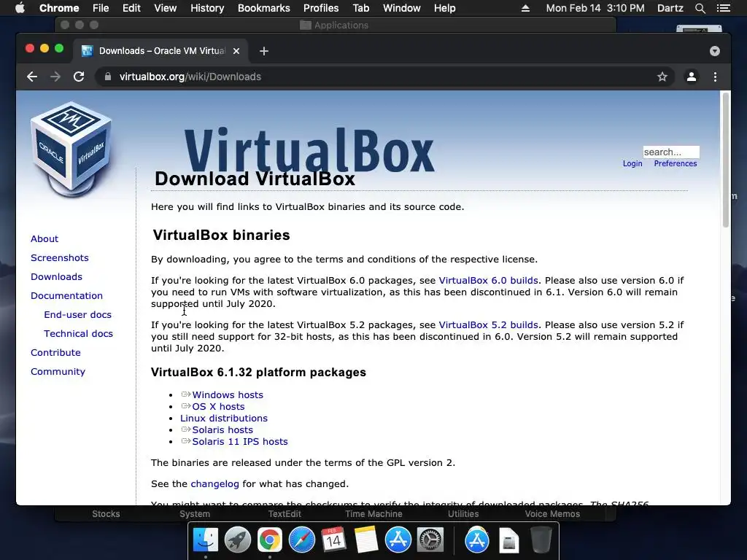747x560 pixels.
Task: Launch Launchpad rocket icon in Dock
Action: click(238, 540)
